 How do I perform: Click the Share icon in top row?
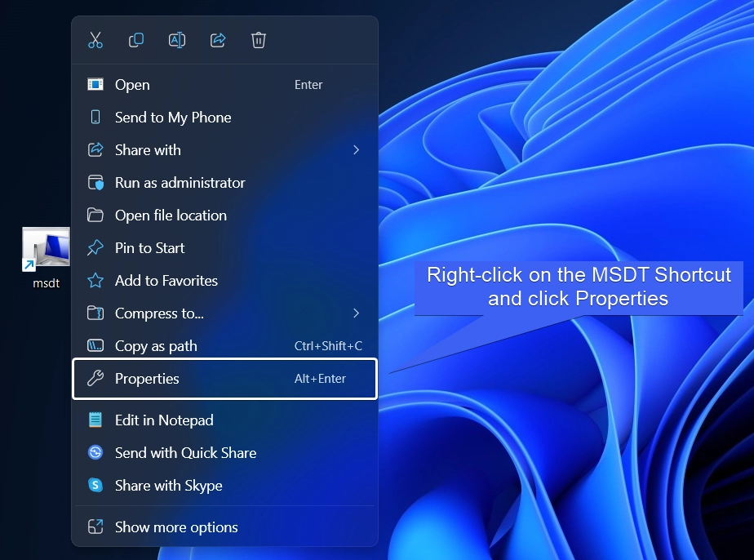coord(218,40)
